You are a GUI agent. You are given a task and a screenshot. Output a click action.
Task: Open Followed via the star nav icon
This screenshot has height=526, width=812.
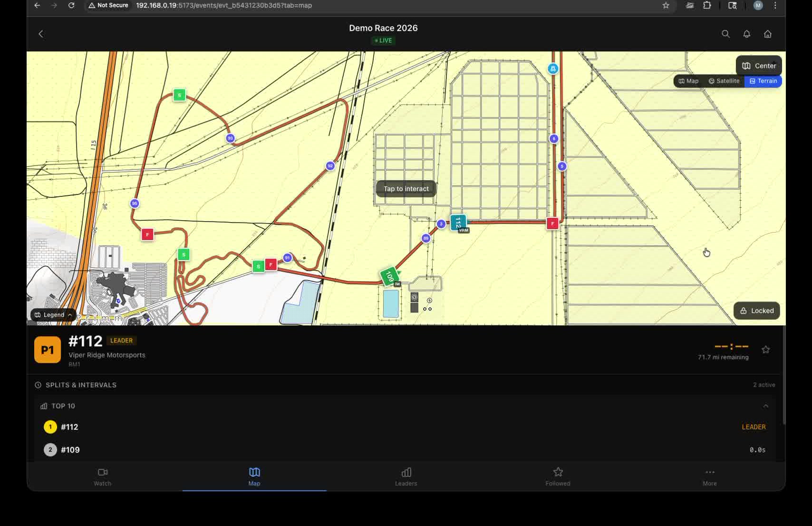[557, 476]
